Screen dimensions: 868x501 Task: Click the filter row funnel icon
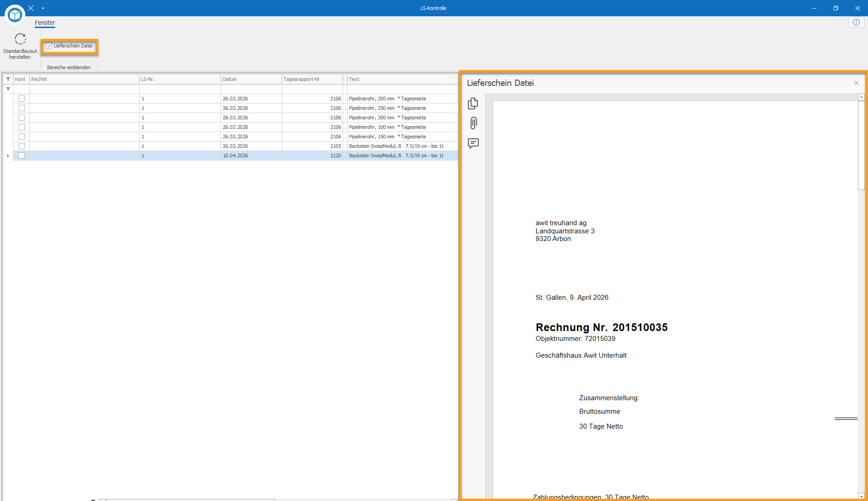pyautogui.click(x=8, y=89)
